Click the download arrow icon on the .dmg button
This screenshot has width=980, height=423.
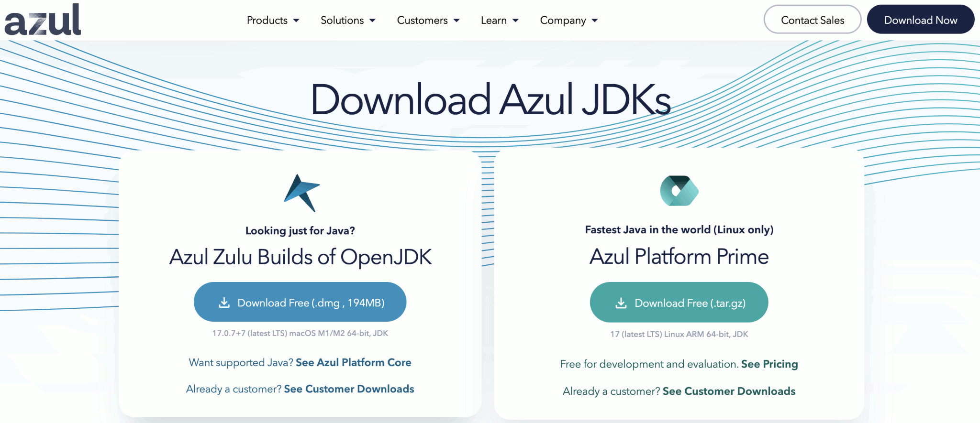coord(224,303)
